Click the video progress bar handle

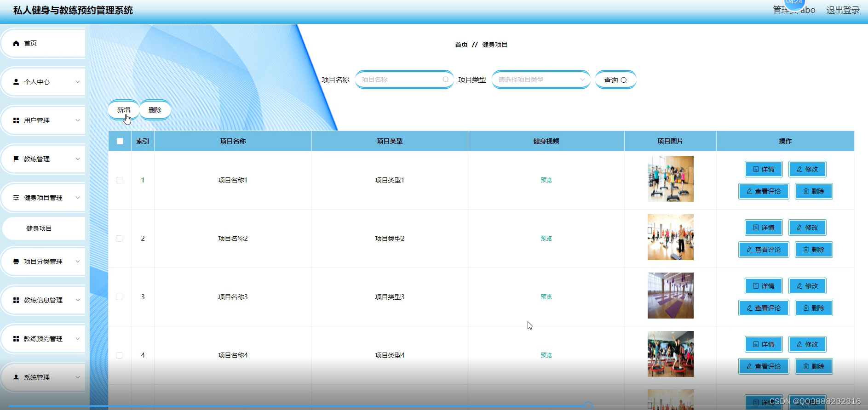(x=588, y=405)
